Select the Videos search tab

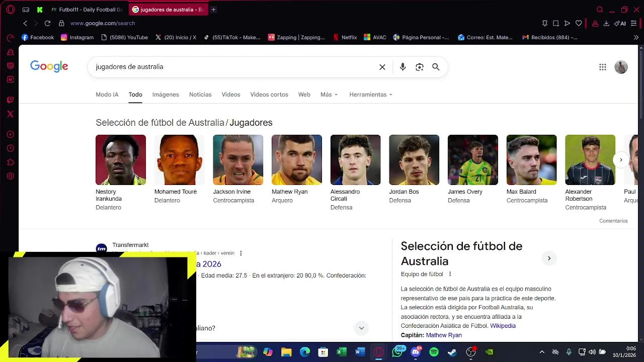[x=231, y=95]
